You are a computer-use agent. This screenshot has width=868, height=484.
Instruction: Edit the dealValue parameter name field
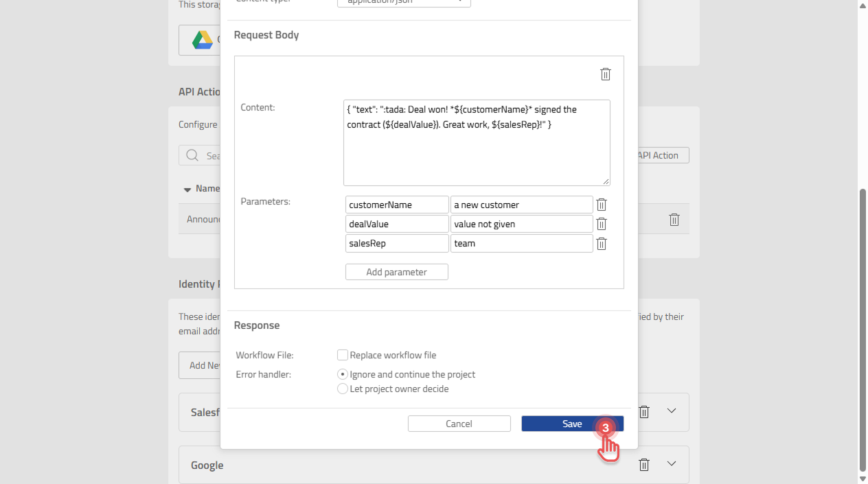397,224
